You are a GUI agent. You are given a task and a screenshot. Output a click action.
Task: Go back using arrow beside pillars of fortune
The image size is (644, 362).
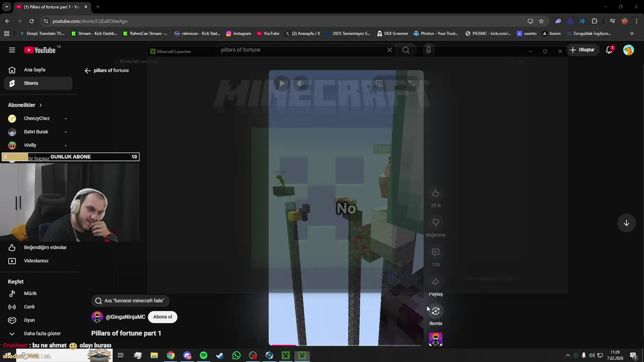(88, 70)
